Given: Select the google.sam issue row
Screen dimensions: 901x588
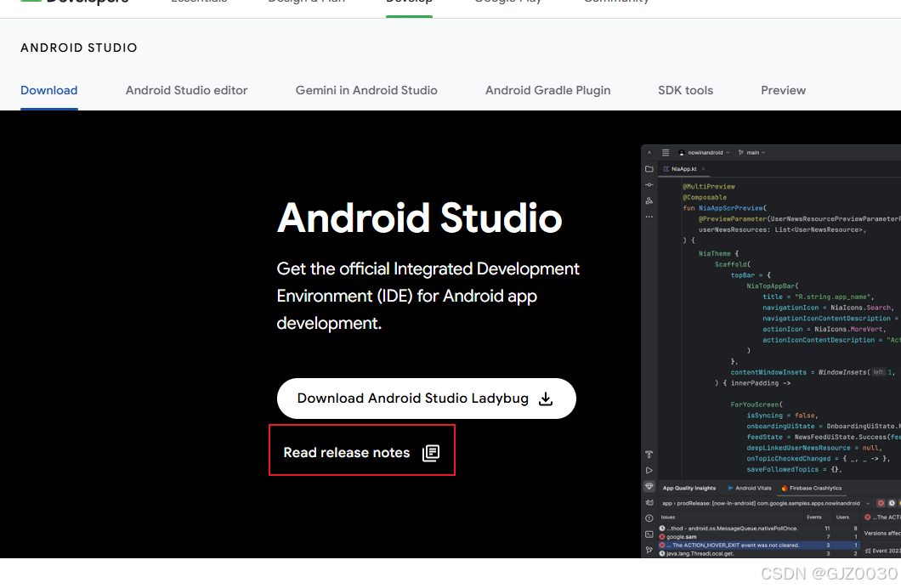Looking at the screenshot, I should pos(758,537).
